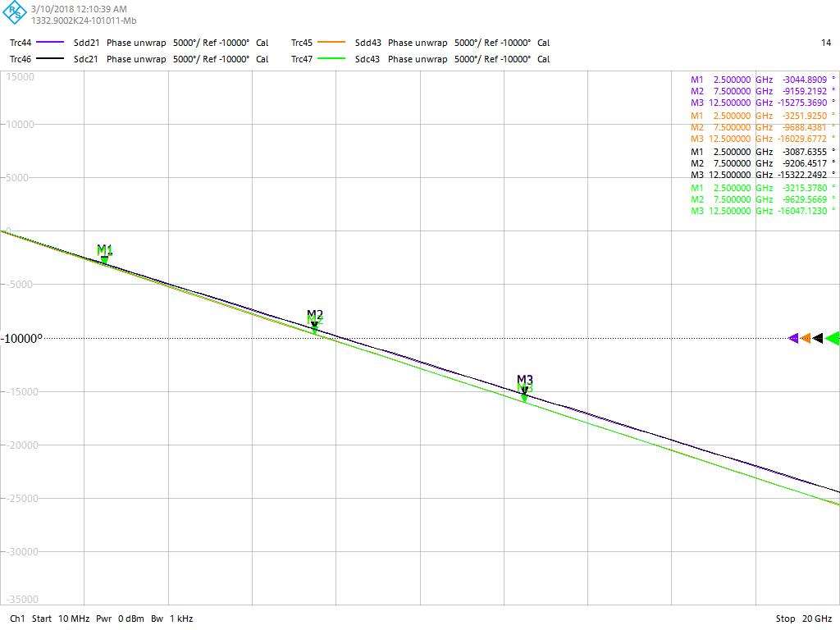Activate the Trc46 trace label
Viewport: 840px width, 630px height.
pos(21,59)
